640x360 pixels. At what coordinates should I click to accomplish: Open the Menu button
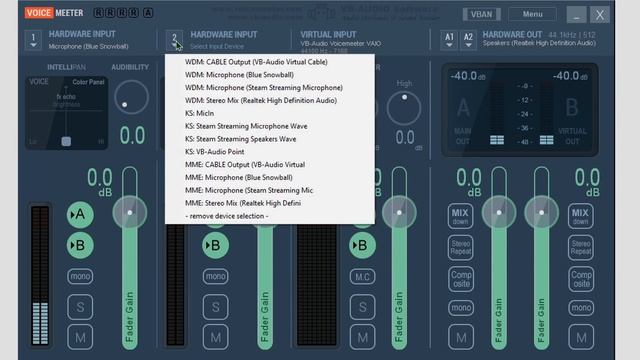click(x=532, y=14)
